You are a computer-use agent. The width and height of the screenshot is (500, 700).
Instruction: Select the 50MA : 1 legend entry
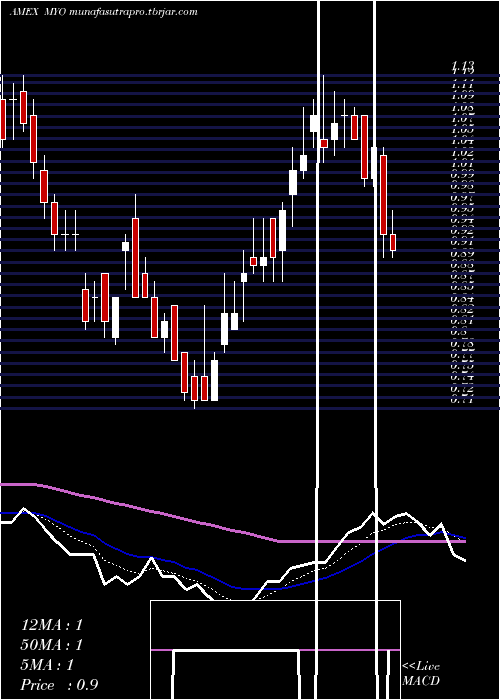point(52,645)
